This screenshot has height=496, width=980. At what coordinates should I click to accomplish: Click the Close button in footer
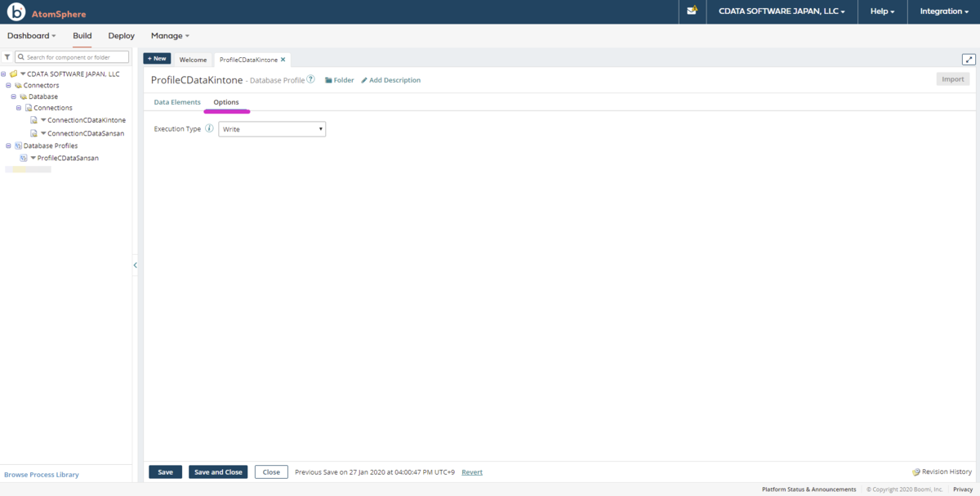point(271,472)
